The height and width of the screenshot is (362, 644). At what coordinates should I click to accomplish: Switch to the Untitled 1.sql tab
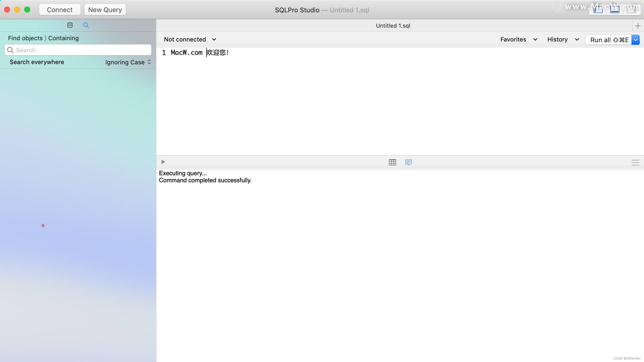pos(393,25)
